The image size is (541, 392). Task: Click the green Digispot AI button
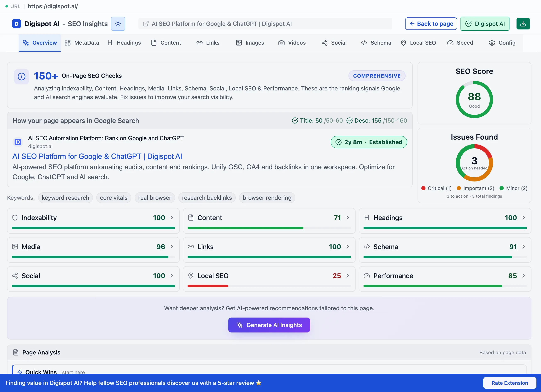pos(485,24)
